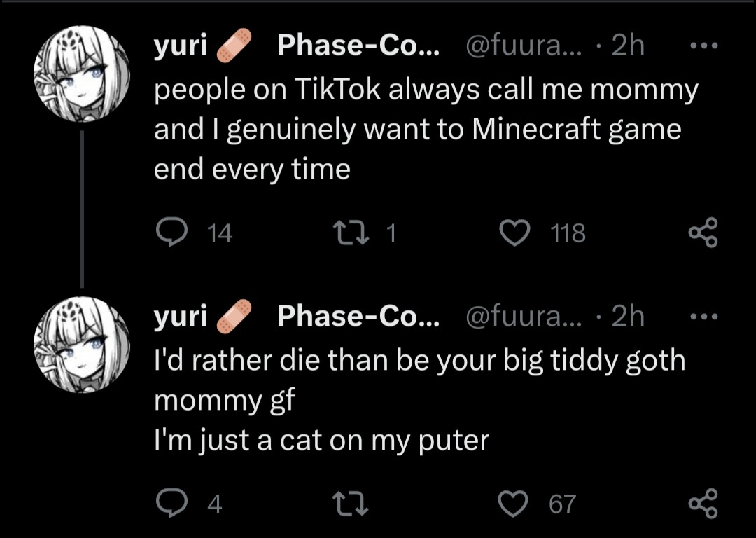Image resolution: width=756 pixels, height=538 pixels.
Task: Open the first tweet's 2h timestamp
Action: [627, 46]
